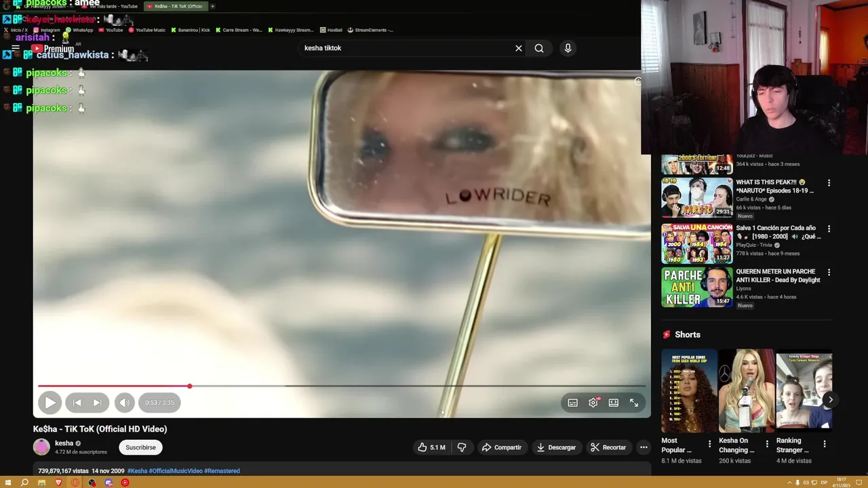Open the YouTube Music bookmark

pyautogui.click(x=146, y=30)
